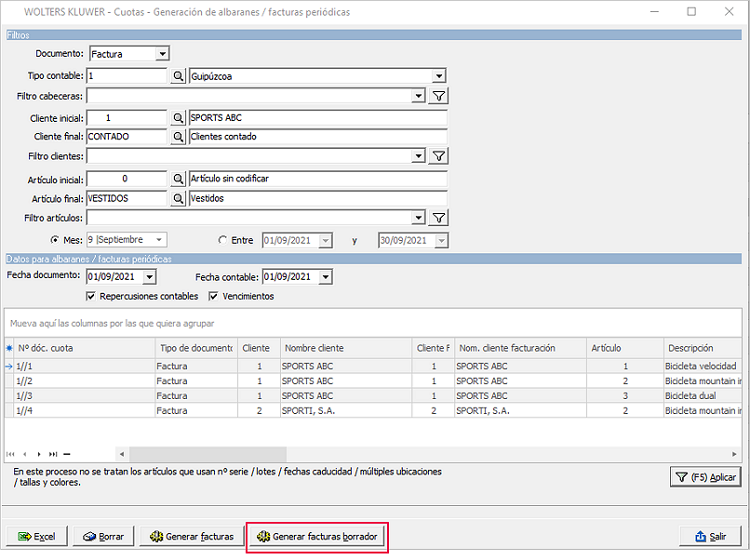Screen dimensions: 750x560
Task: Close the Wolters Kluwer Cuotas window
Action: tap(729, 11)
